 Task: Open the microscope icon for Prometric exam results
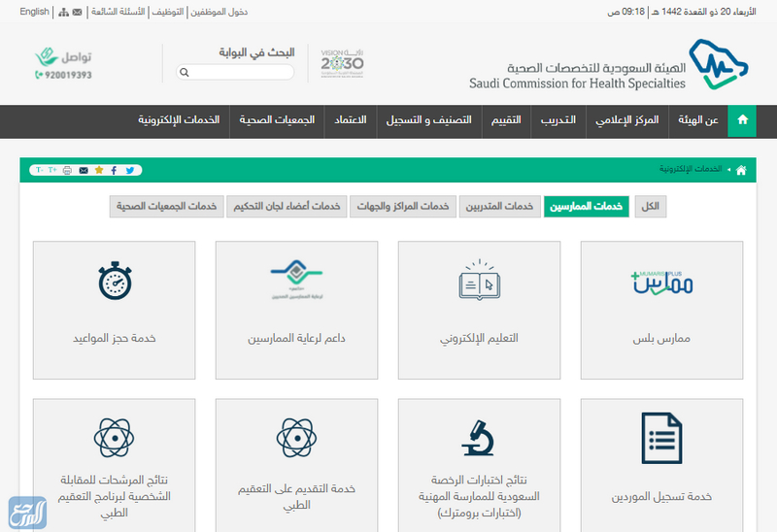[479, 438]
